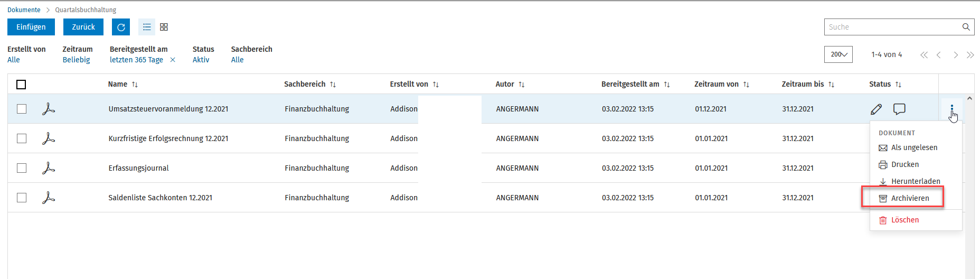The image size is (980, 279).
Task: Click the three-dot menu for Umsatzsteuervoranmeldung row
Action: point(951,109)
